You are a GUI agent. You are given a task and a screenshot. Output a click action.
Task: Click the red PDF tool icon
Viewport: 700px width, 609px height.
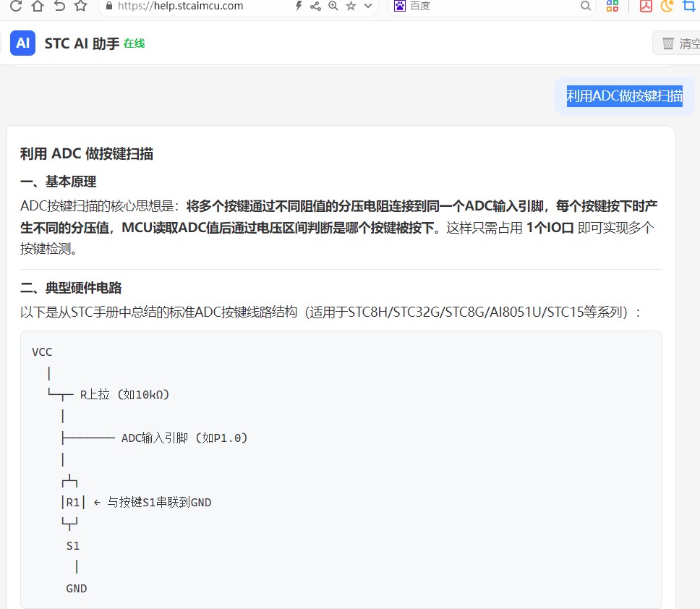tap(646, 6)
